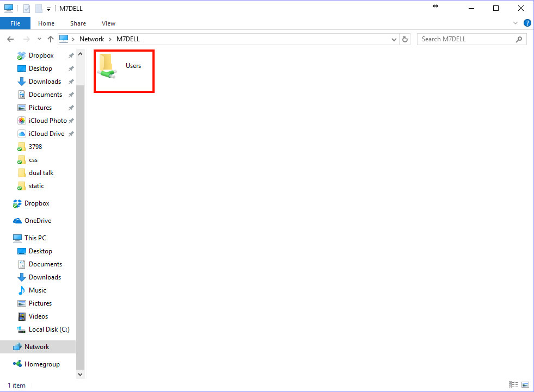Unpin Dropbox with its pin icon

point(71,55)
